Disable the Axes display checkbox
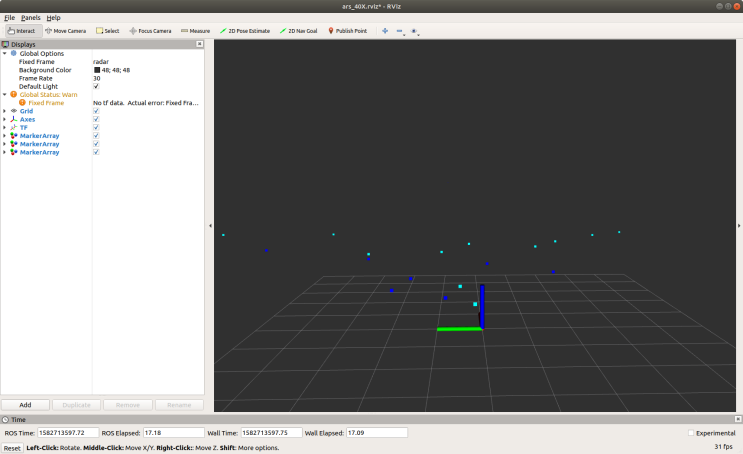The image size is (743, 454). 96,119
